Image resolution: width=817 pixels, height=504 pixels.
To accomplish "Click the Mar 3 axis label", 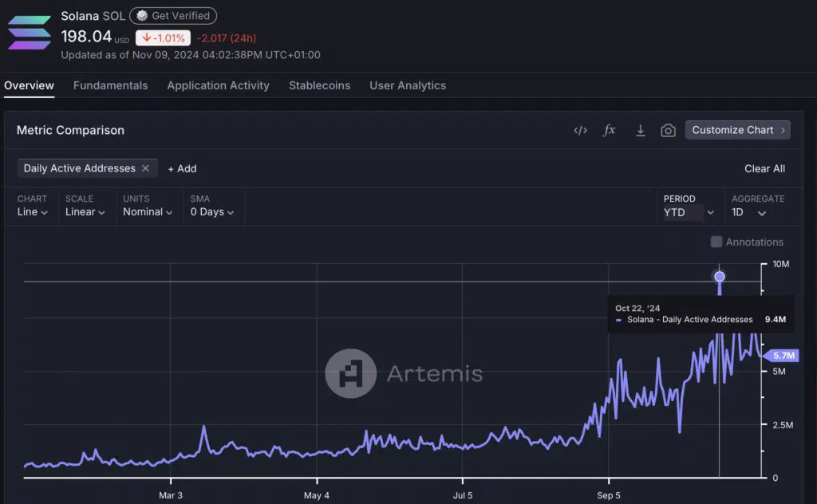I will 171,495.
